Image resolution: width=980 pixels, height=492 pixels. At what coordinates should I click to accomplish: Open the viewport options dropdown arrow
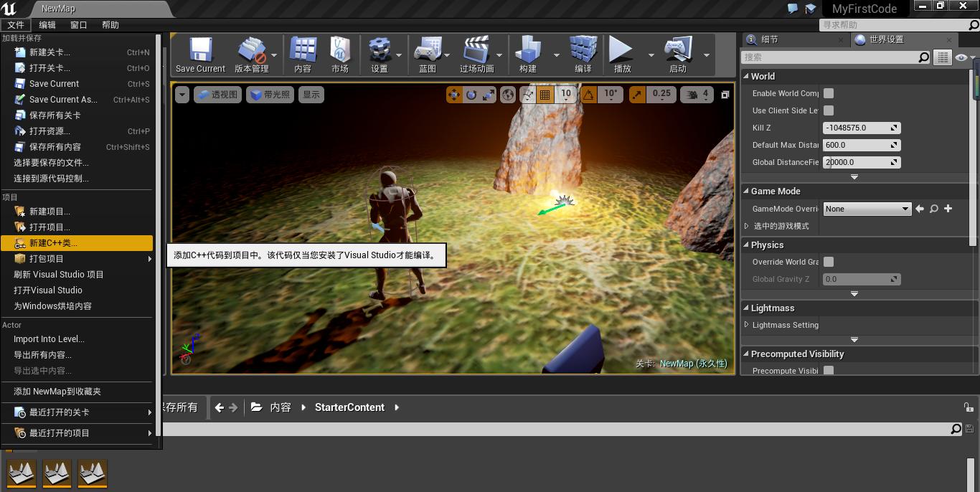point(182,94)
